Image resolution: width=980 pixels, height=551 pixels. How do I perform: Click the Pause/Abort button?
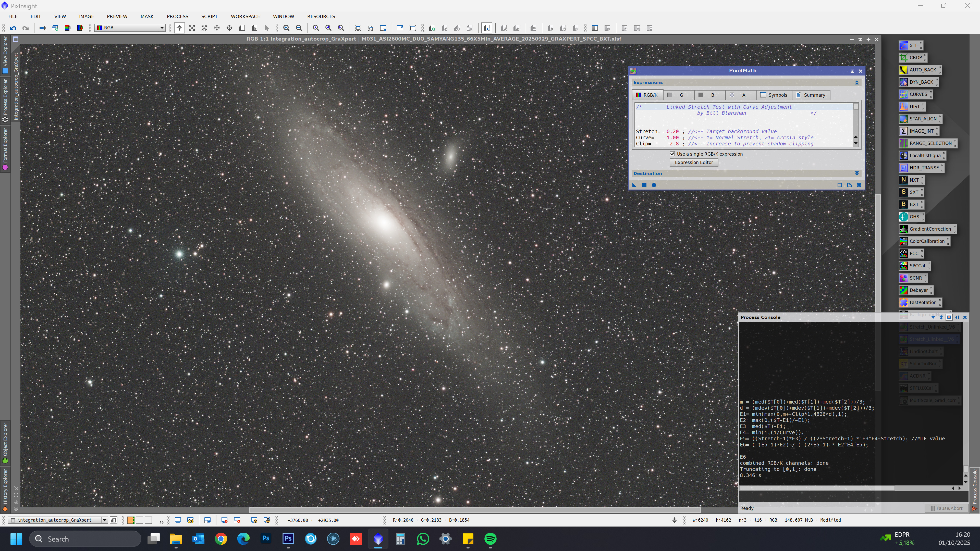[x=946, y=508]
